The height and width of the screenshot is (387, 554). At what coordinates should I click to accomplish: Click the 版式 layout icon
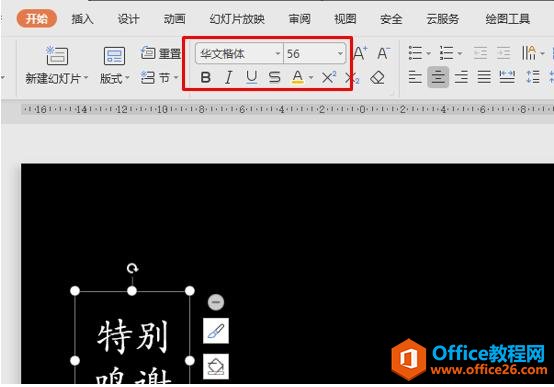click(x=114, y=56)
